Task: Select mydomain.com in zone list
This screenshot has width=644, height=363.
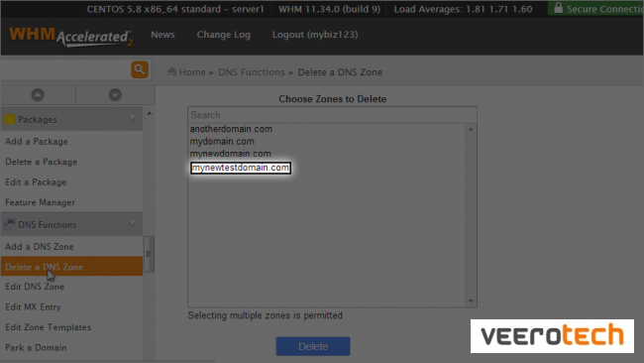Action: 222,142
